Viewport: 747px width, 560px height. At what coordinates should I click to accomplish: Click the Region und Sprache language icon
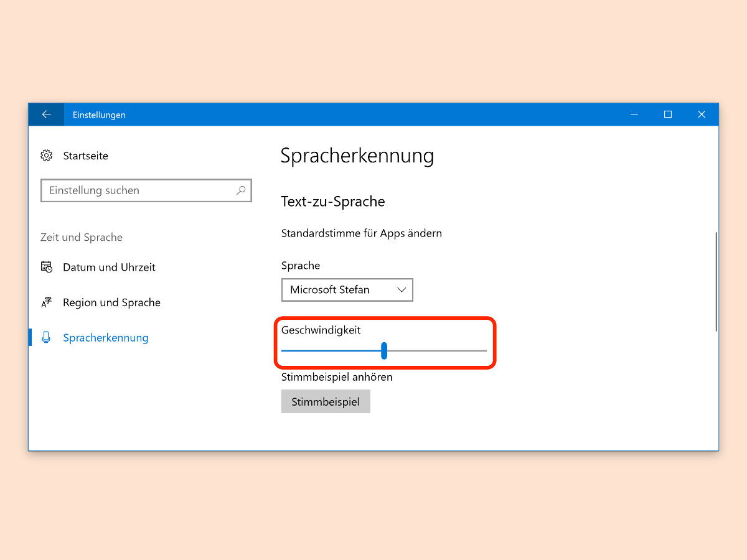point(46,302)
